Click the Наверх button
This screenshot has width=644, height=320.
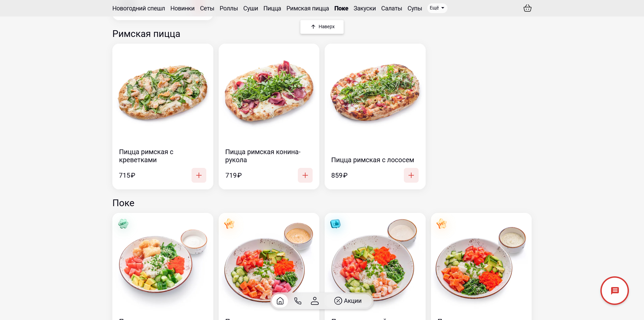322,27
